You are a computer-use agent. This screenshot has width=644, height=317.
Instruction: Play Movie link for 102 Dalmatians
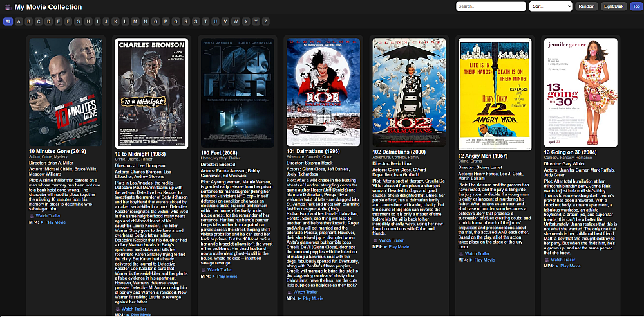coord(396,247)
